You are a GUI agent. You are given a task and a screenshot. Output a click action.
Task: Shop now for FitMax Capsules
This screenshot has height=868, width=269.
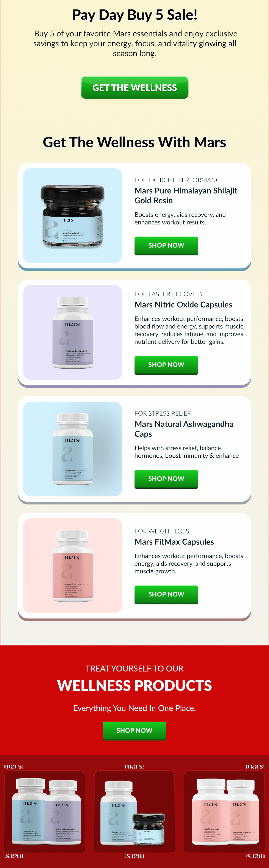[166, 594]
